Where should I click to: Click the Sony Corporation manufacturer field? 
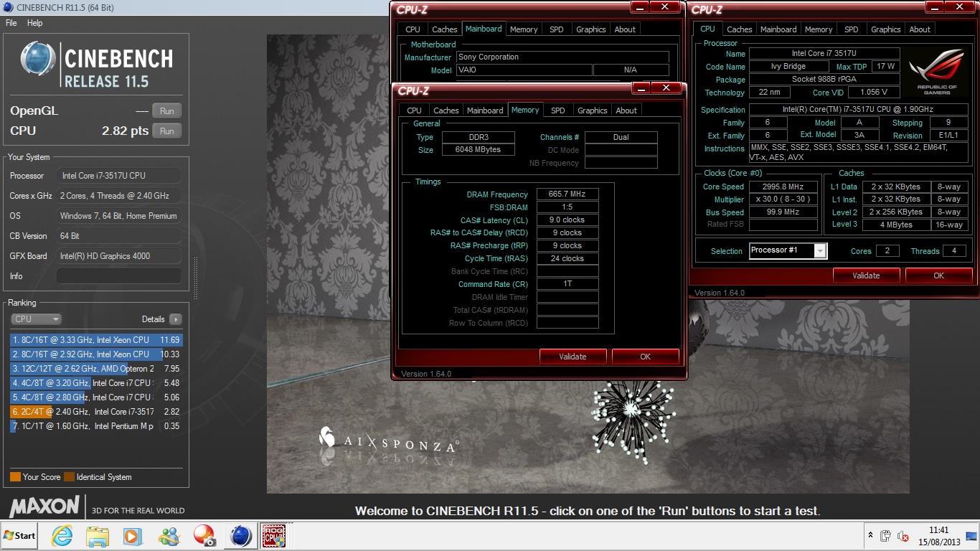pos(562,57)
